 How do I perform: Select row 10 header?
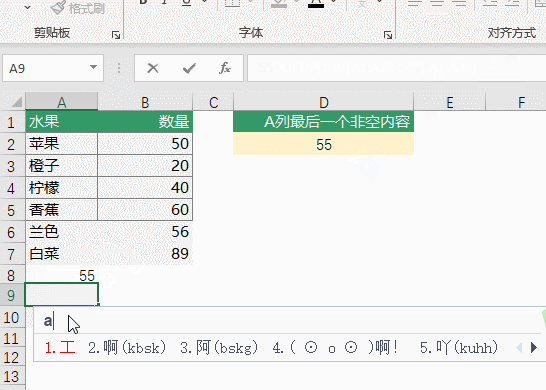point(12,317)
